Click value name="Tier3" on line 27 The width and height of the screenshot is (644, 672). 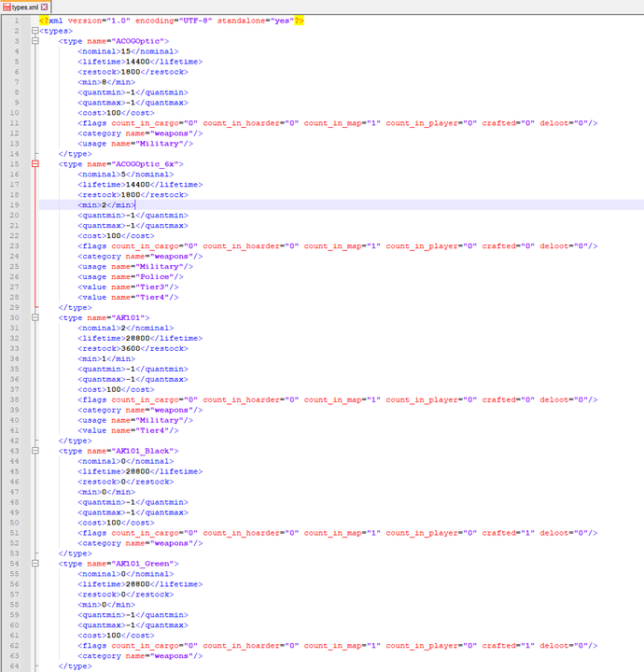128,287
